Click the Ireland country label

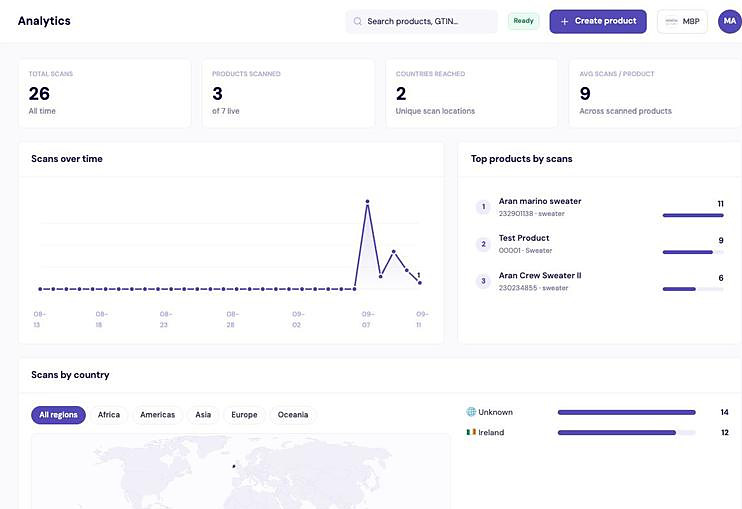[491, 432]
